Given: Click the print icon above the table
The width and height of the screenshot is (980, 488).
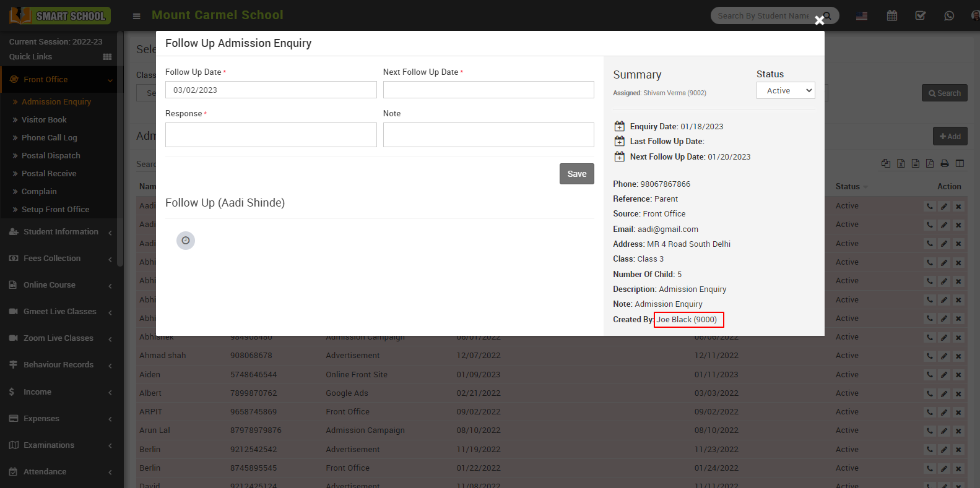Looking at the screenshot, I should point(945,163).
